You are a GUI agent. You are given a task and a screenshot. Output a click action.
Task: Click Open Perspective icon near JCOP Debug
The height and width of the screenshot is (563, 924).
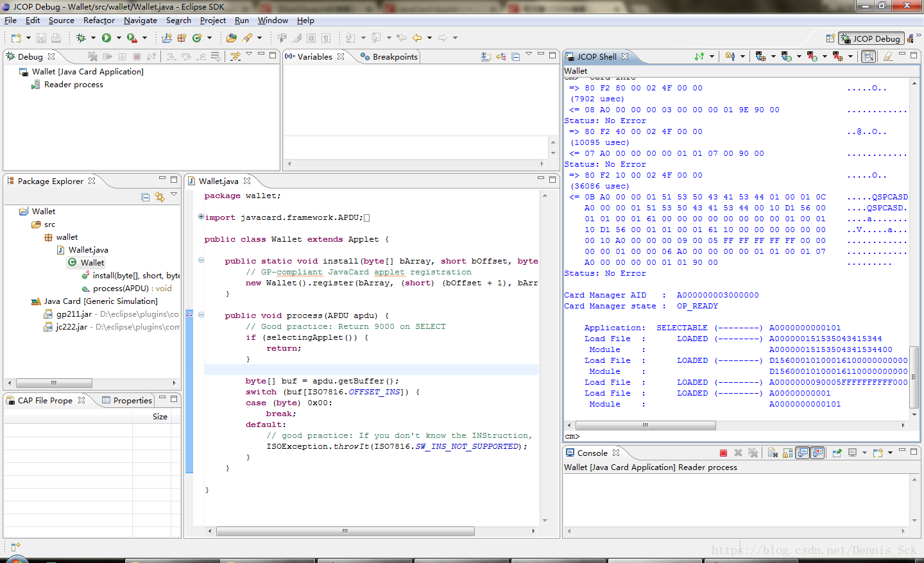[x=830, y=38]
